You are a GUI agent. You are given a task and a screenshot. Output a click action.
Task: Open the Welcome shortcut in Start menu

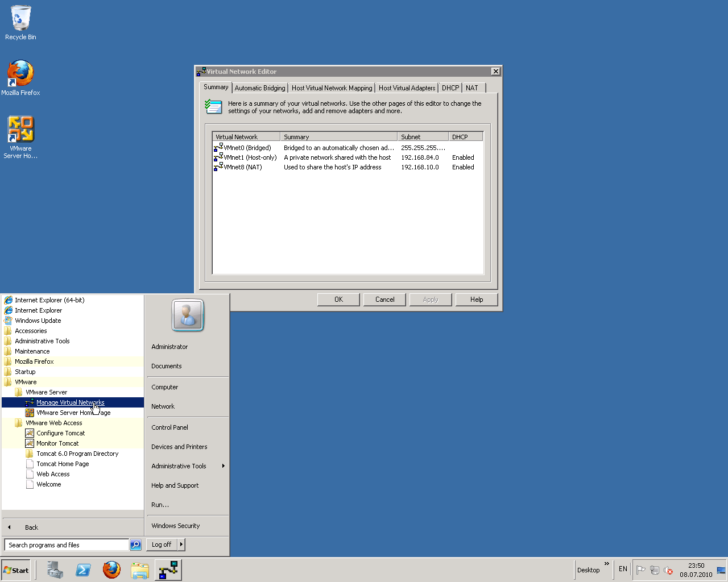tap(73, 484)
